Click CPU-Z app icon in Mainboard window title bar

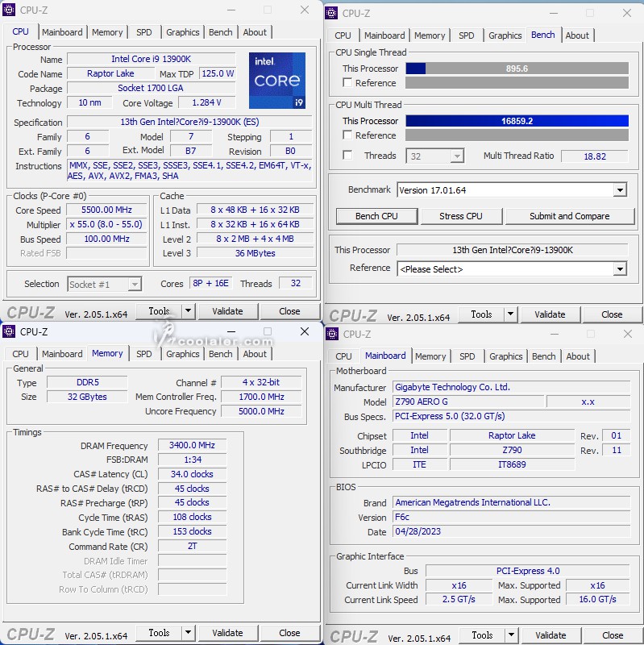[333, 334]
